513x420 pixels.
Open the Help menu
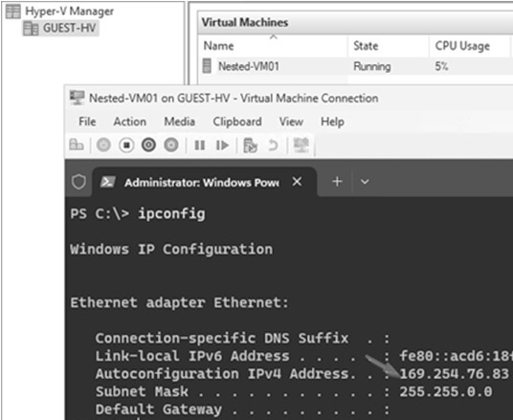click(332, 122)
